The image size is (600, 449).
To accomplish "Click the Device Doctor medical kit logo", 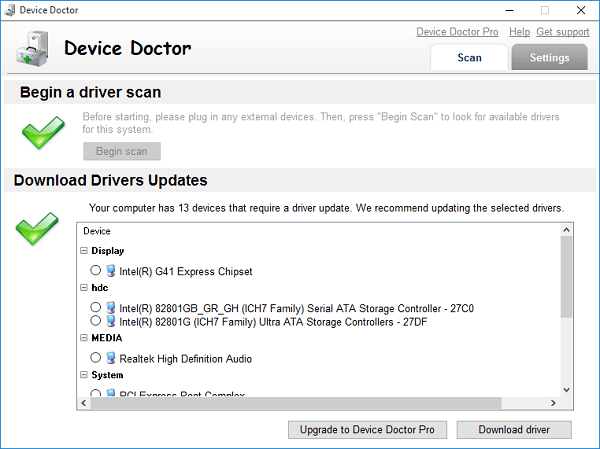I will (x=33, y=48).
